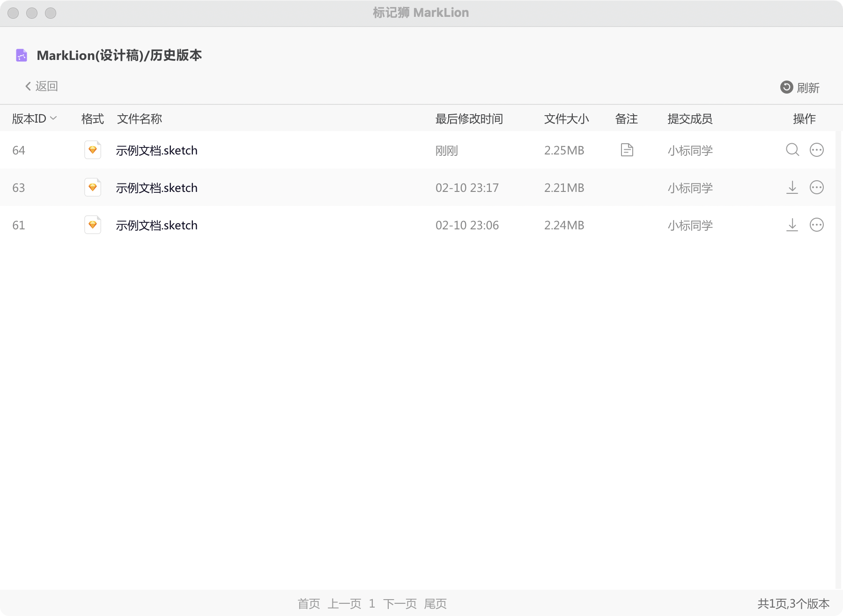Screen dimensions: 843x616
Task: Open more options for version 64
Action: click(816, 150)
